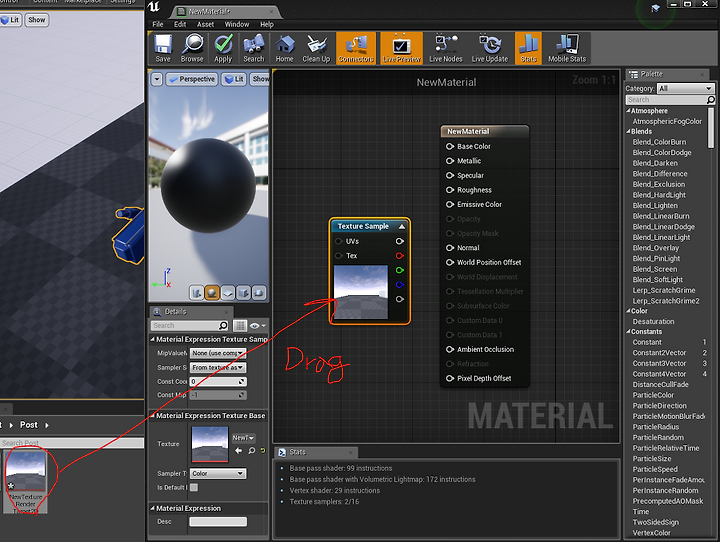Click the Lit view mode button in the preview
The height and width of the screenshot is (542, 720).
(x=234, y=79)
